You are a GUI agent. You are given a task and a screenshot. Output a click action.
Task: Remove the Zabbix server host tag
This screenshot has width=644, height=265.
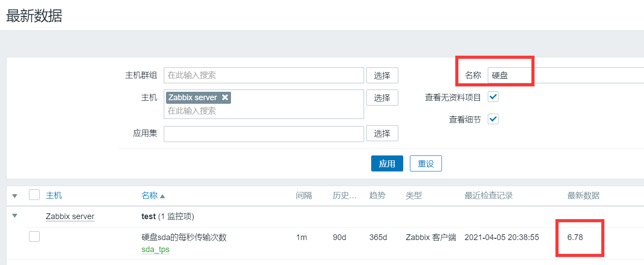(x=225, y=98)
